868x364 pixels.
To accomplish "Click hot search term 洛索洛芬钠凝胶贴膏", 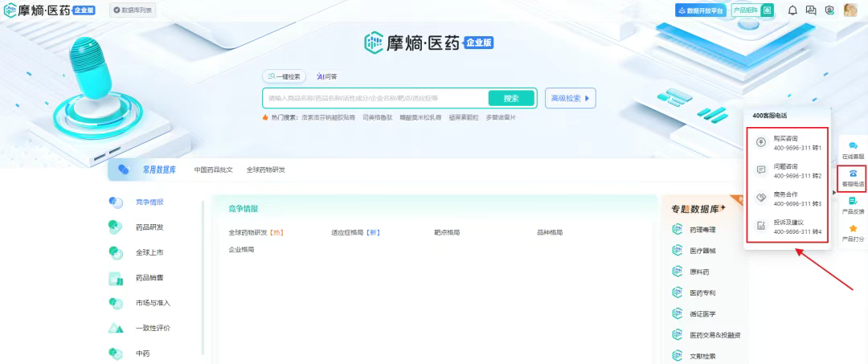I will tap(330, 117).
